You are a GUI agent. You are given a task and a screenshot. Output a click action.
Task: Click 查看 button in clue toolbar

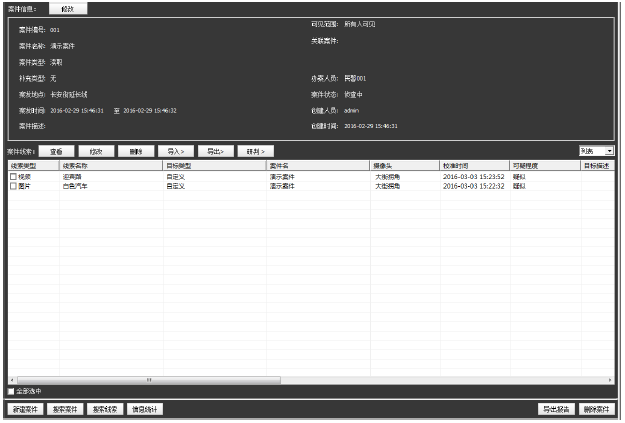tap(57, 150)
